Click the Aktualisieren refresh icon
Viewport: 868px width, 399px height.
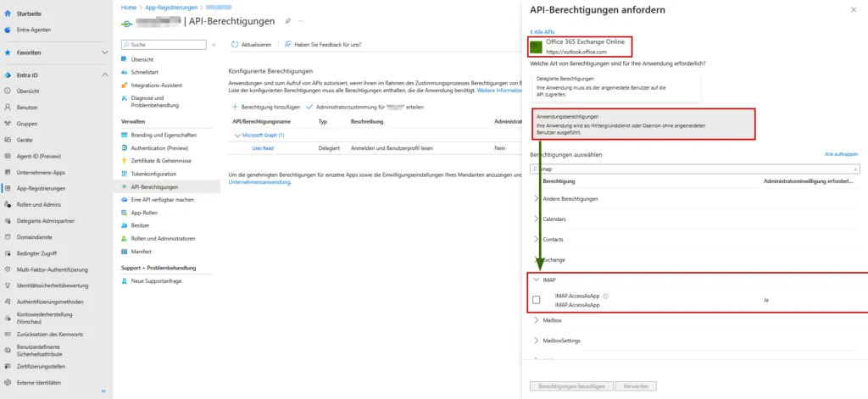(235, 44)
